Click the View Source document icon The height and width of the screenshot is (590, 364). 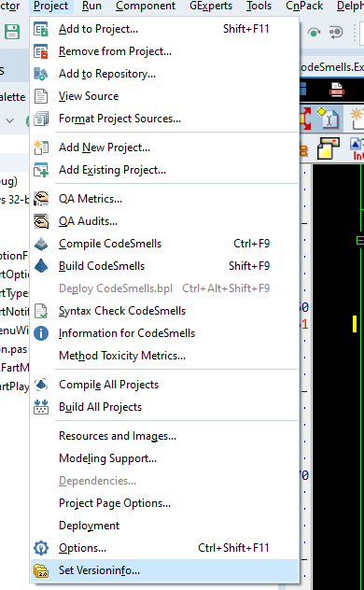click(x=41, y=96)
